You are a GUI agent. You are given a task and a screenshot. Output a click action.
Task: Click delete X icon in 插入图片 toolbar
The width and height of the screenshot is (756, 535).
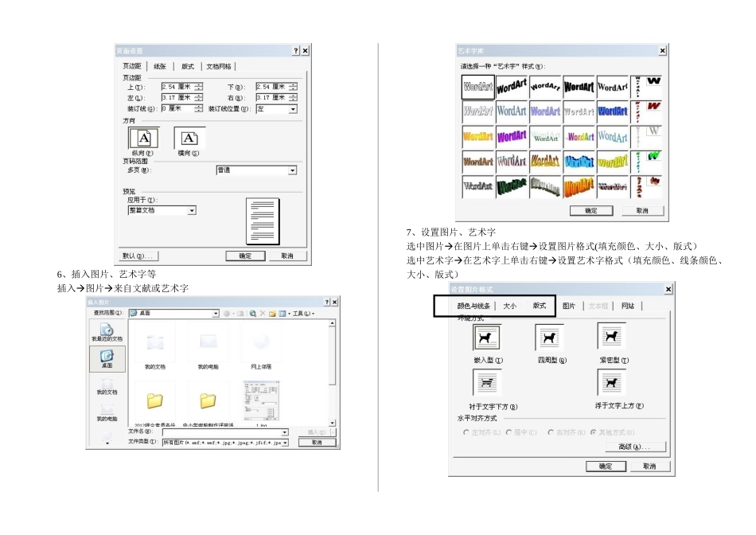[x=263, y=314]
